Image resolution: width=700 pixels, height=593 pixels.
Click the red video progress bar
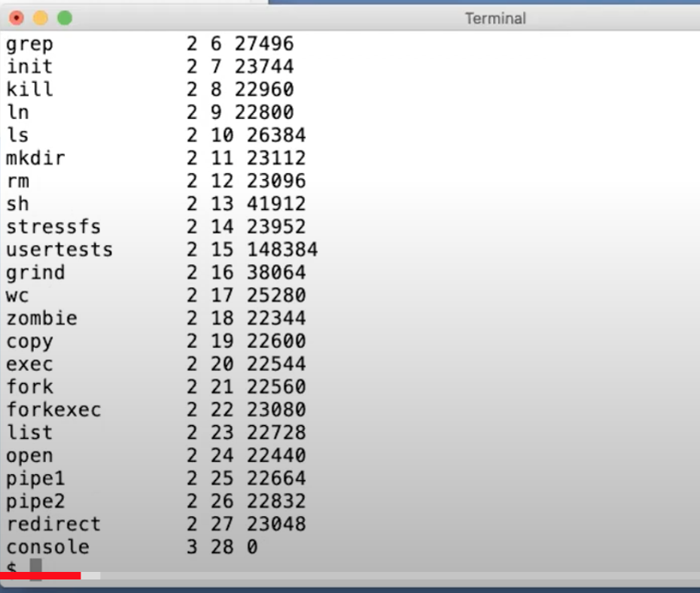(40, 576)
